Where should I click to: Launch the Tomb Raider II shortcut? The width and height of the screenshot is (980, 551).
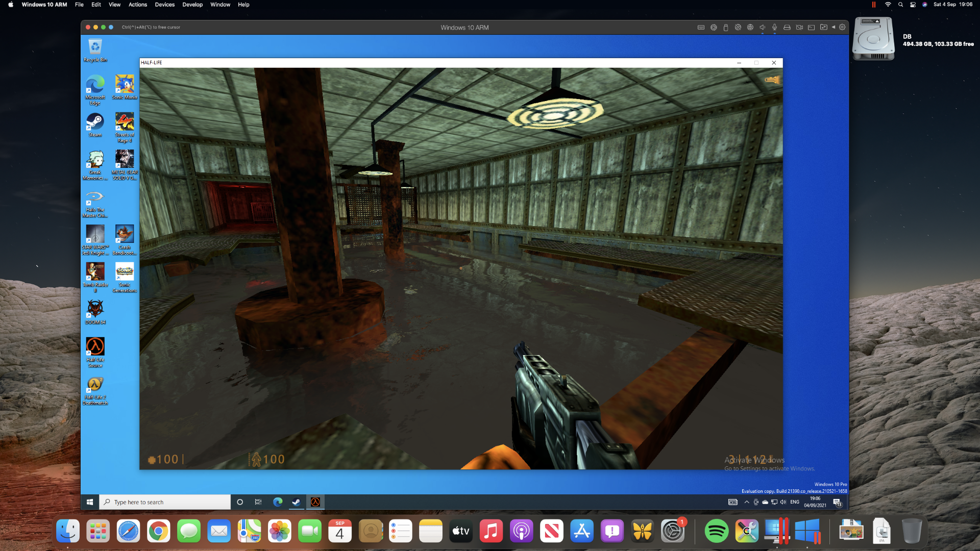coord(95,278)
